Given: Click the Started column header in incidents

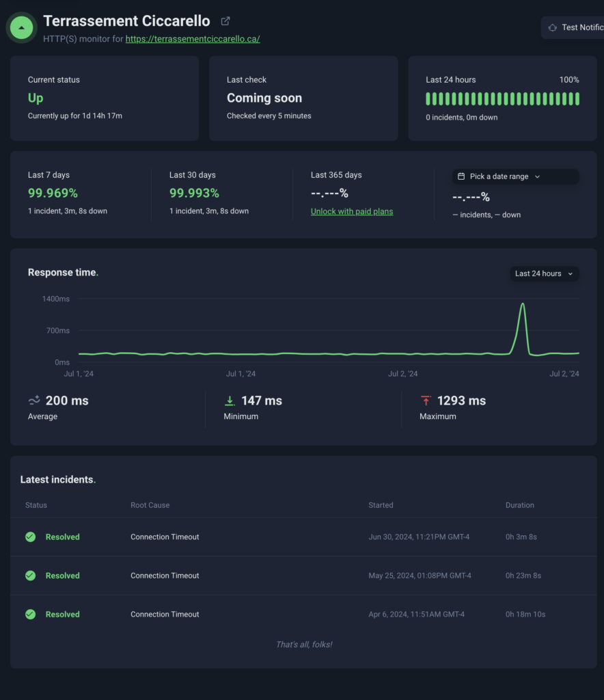Looking at the screenshot, I should coord(381,505).
